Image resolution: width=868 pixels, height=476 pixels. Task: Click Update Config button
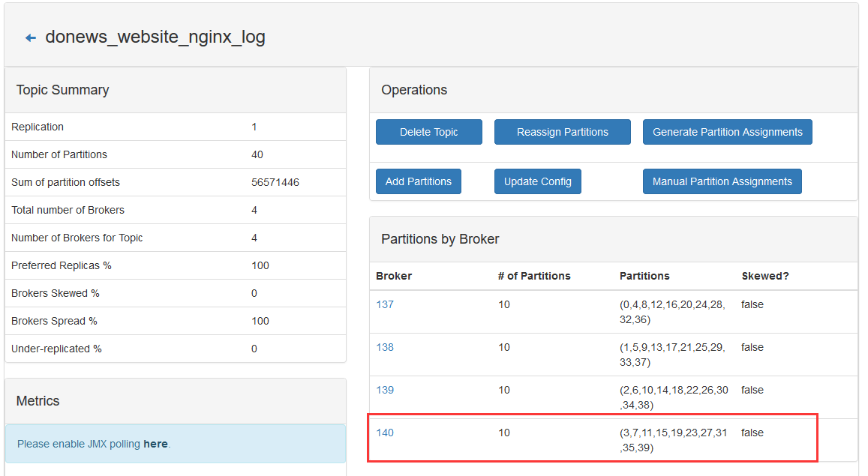pos(537,181)
